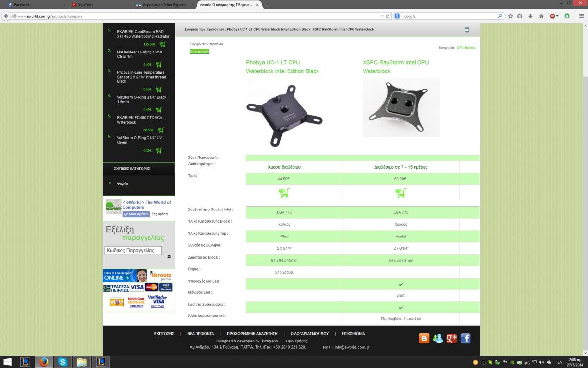Open the BitMyJob developer link
The height and width of the screenshot is (368, 588).
pos(270,341)
